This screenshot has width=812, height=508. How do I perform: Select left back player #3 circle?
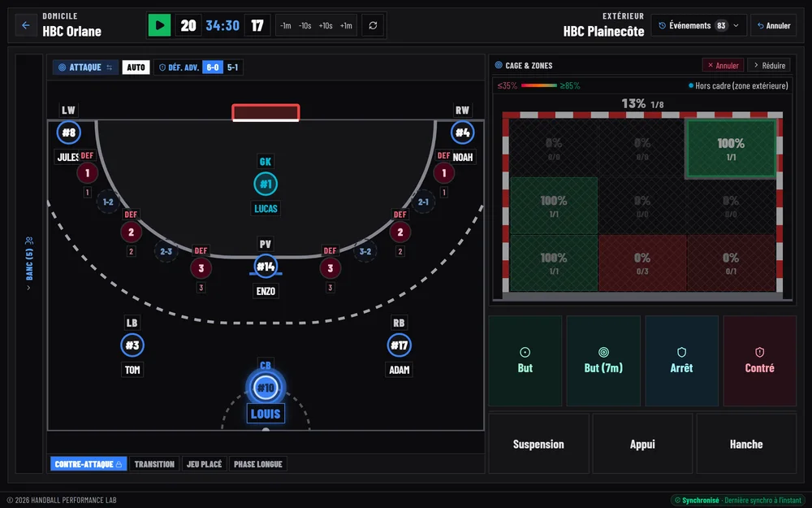[x=132, y=345]
